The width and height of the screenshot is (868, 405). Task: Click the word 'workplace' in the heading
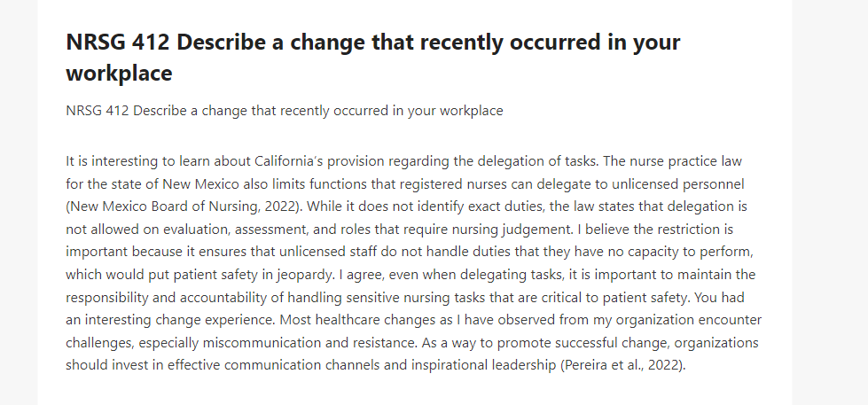tap(119, 73)
